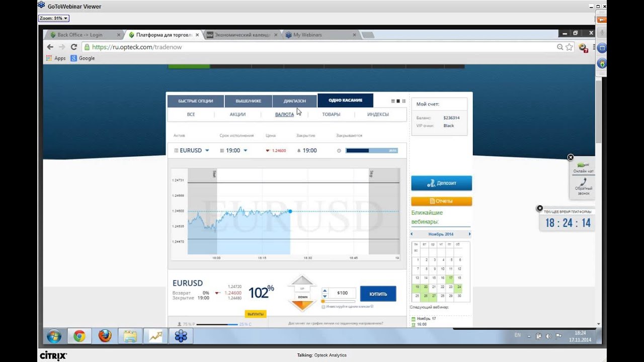Click the orange arrow GoToWebinar panel button

click(x=602, y=20)
